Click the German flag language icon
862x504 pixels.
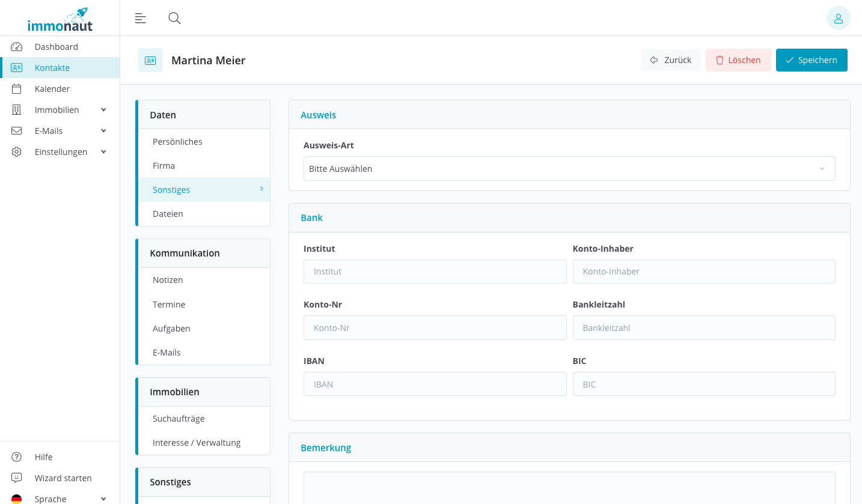tap(17, 499)
